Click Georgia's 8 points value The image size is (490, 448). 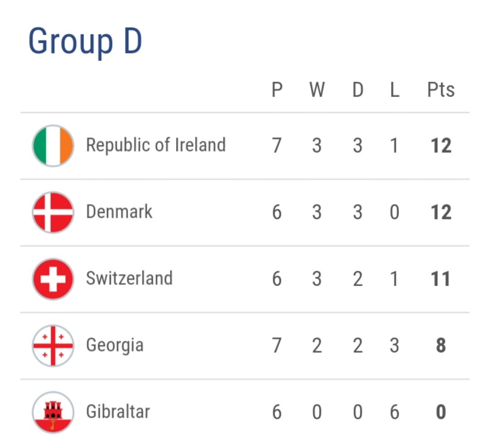441,346
